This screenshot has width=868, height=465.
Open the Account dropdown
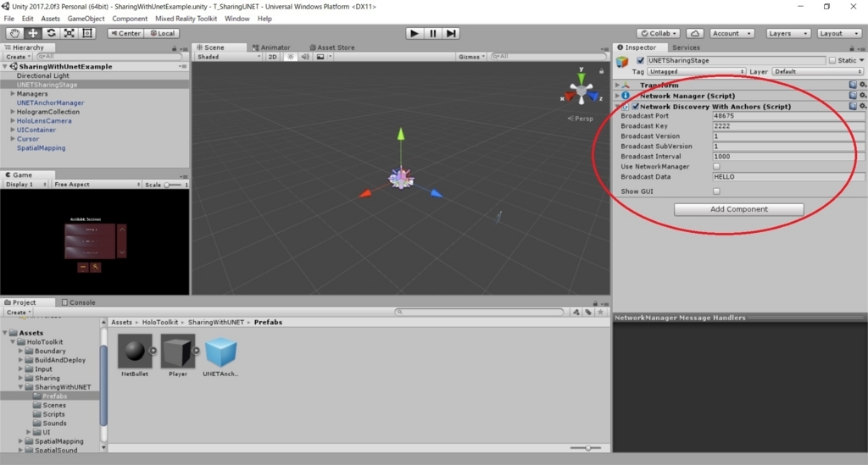coord(732,33)
